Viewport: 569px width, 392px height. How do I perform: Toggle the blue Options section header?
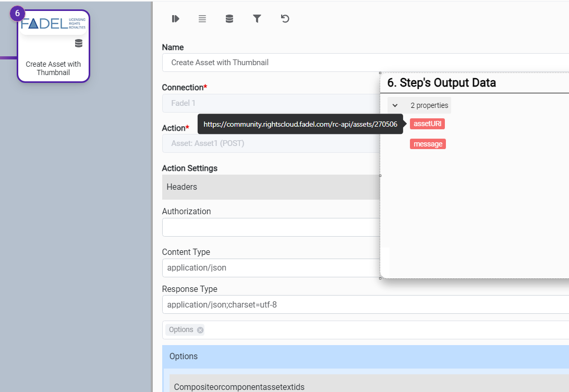[x=365, y=357]
